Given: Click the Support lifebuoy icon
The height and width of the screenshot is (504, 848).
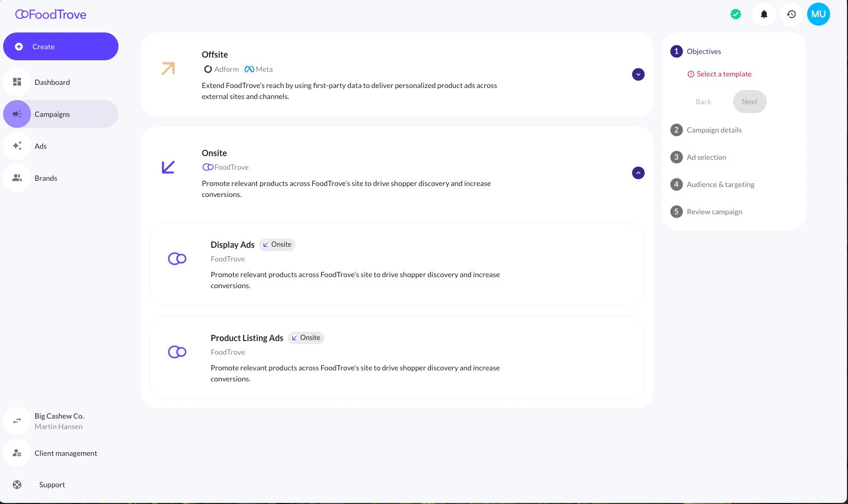Looking at the screenshot, I should [x=17, y=485].
